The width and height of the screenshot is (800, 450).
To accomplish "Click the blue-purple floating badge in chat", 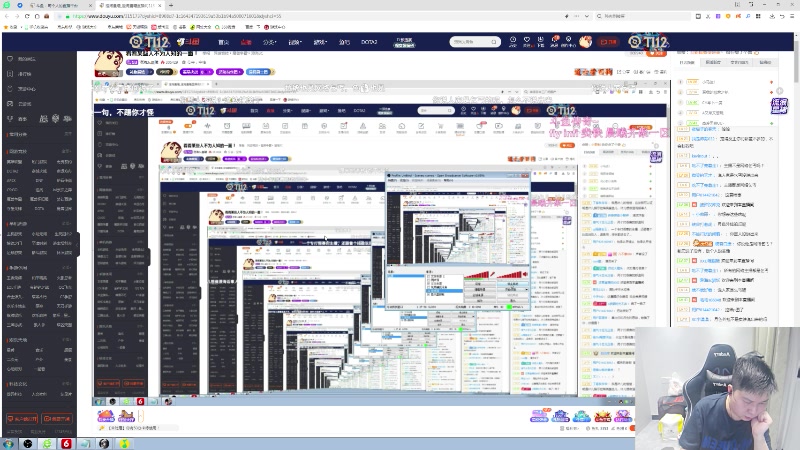I will 779,106.
